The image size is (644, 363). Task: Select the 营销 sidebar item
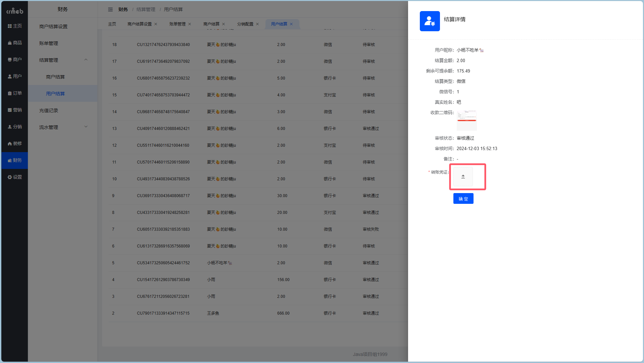pos(15,110)
